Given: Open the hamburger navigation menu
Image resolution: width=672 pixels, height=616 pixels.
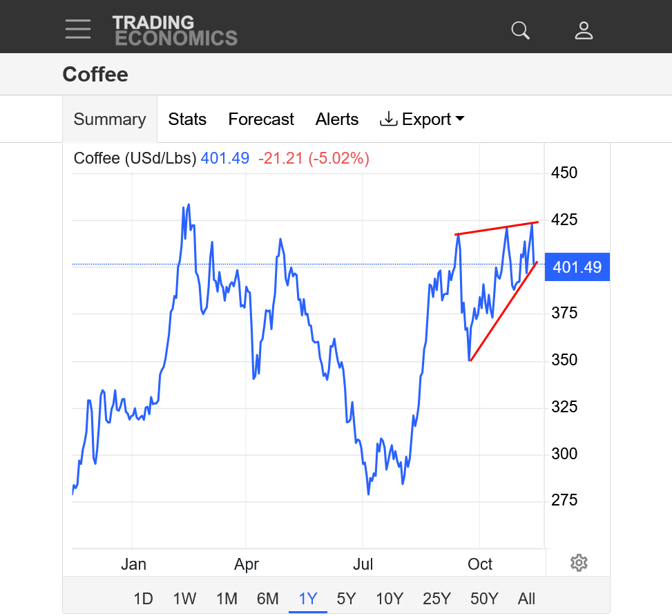Looking at the screenshot, I should (78, 29).
